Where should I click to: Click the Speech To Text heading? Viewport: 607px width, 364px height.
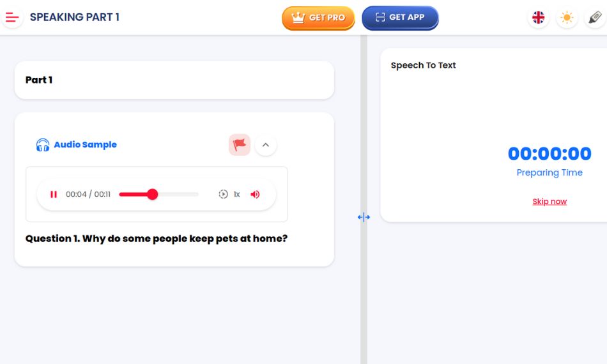(x=423, y=65)
